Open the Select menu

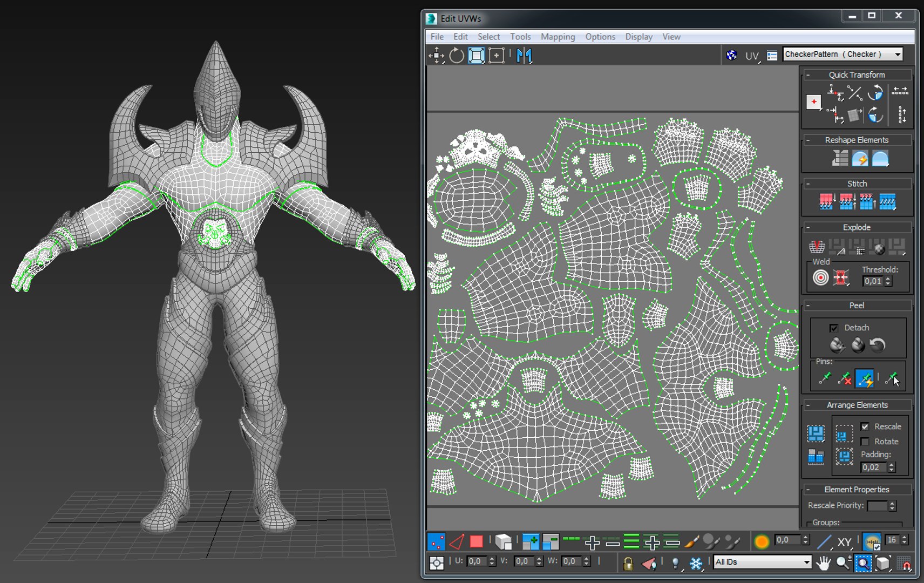488,37
